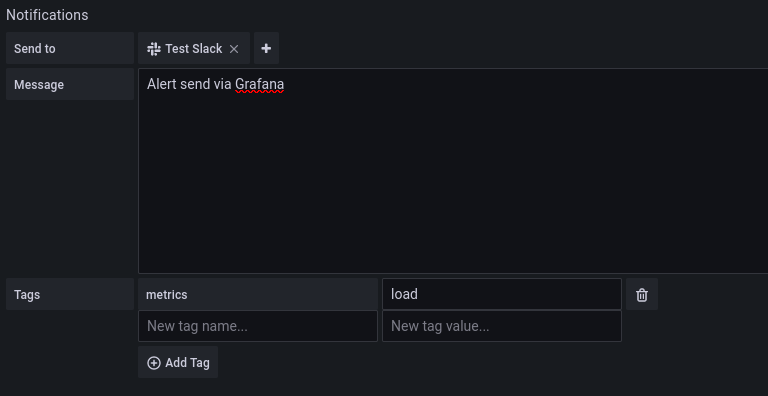Click the Slack logo icon
768x396 pixels.
pos(154,49)
